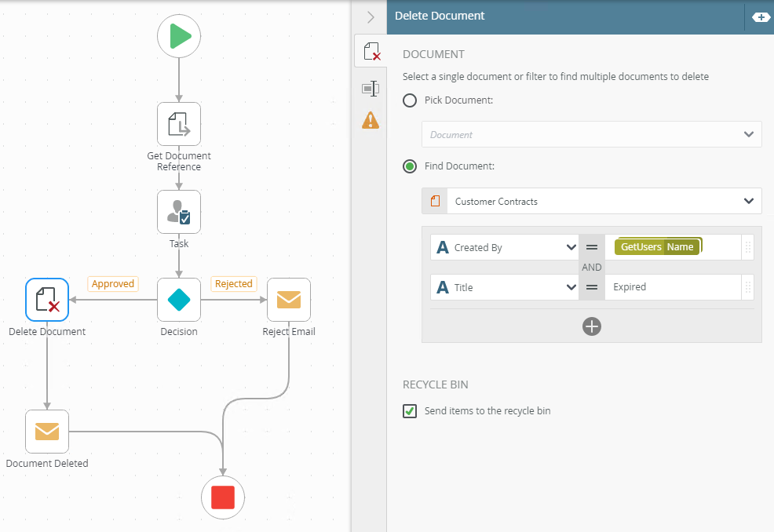Toggle Send items to the recycle bin
The width and height of the screenshot is (774, 532).
tap(410, 411)
